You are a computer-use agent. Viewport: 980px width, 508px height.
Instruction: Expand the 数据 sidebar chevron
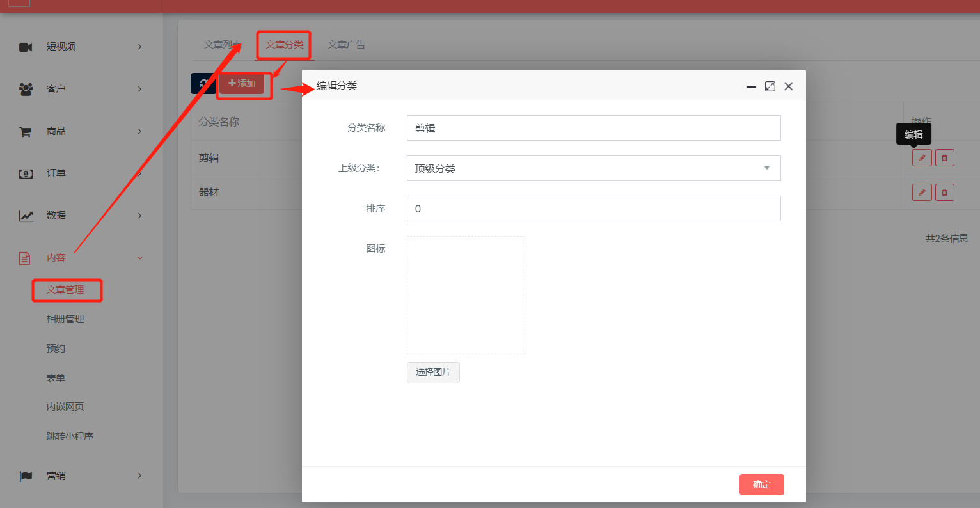[139, 216]
